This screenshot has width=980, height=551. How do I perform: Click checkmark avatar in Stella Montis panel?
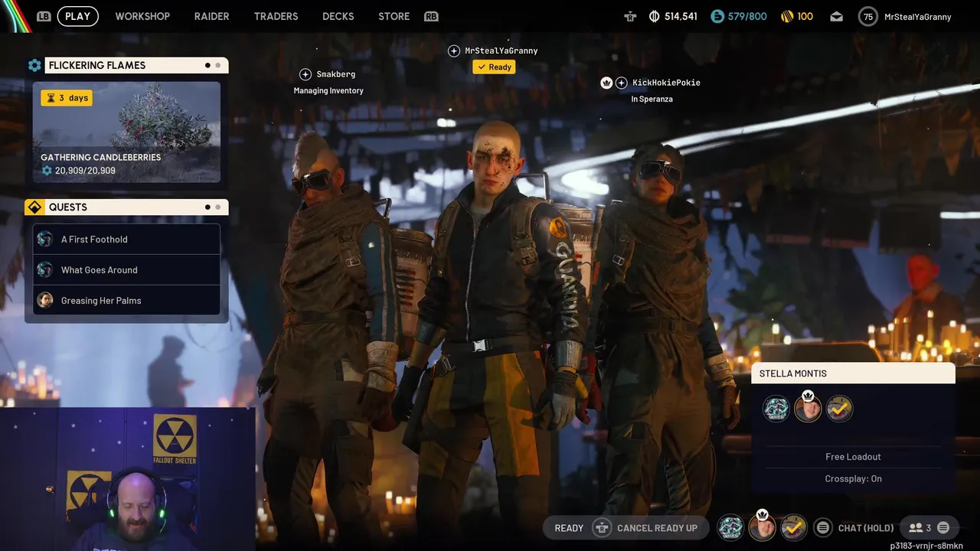(x=839, y=409)
